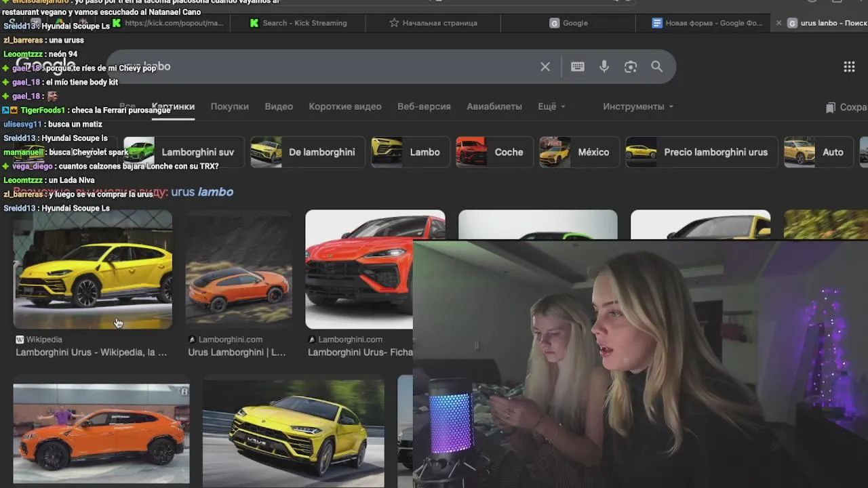Click the Сохраненные bookmark icon
Image resolution: width=868 pixels, height=488 pixels.
[x=831, y=107]
